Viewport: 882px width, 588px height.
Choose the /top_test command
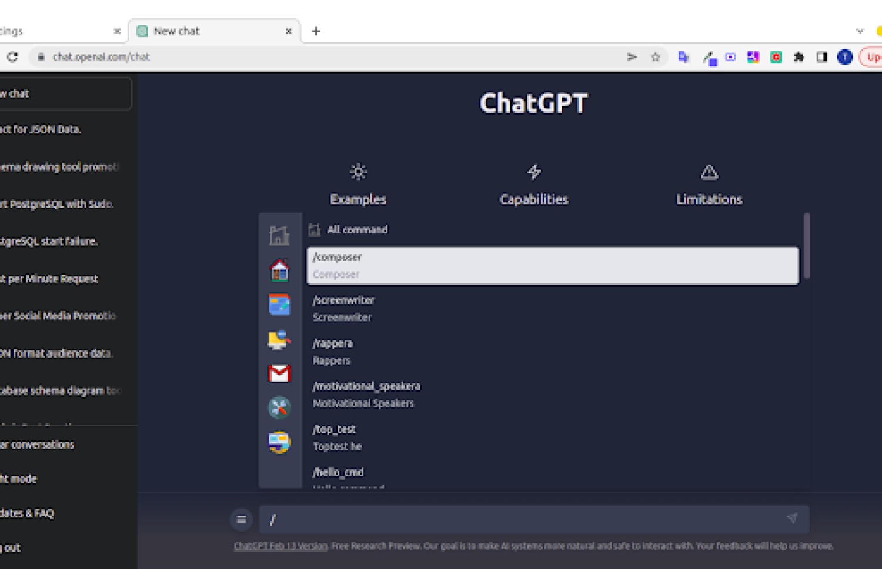(x=553, y=437)
